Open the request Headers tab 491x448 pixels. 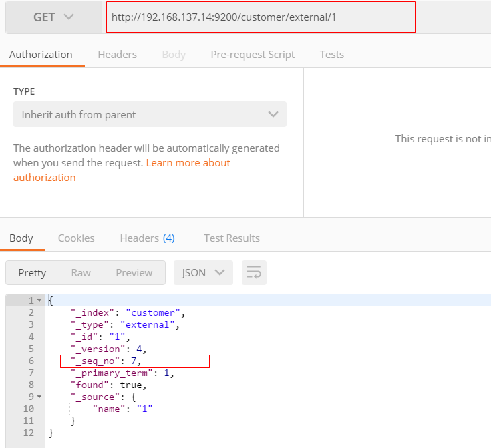coord(117,55)
